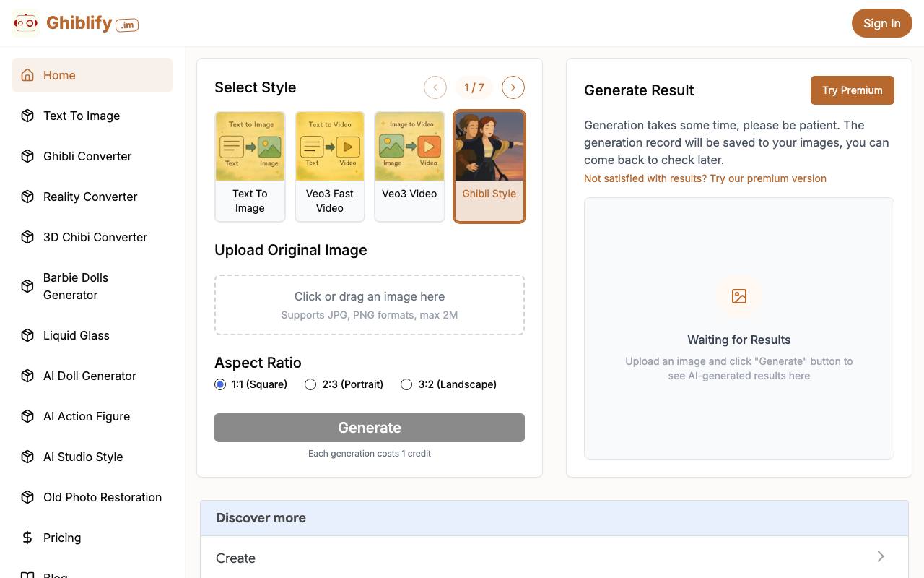Viewport: 924px width, 578px height.
Task: Click the cube icon beside Ghibli Converter
Action: (27, 156)
